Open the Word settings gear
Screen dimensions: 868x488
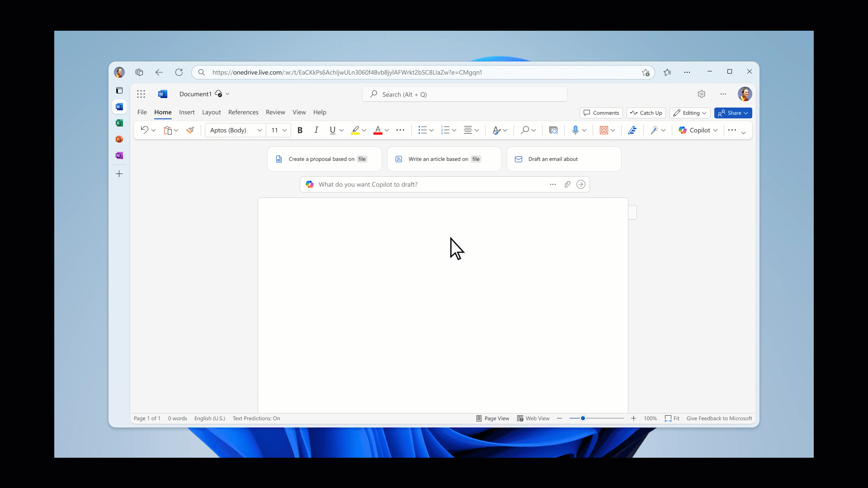pyautogui.click(x=702, y=94)
